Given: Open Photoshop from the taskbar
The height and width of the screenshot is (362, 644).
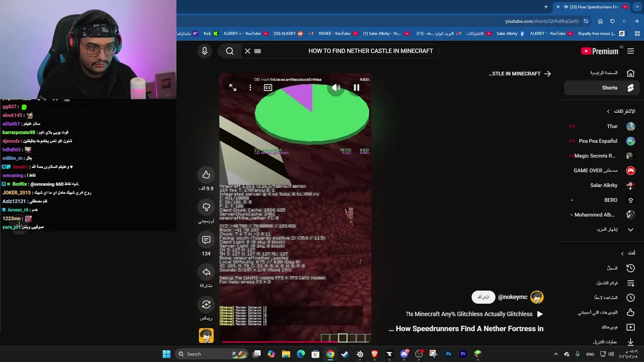Looking at the screenshot, I should pos(448,354).
